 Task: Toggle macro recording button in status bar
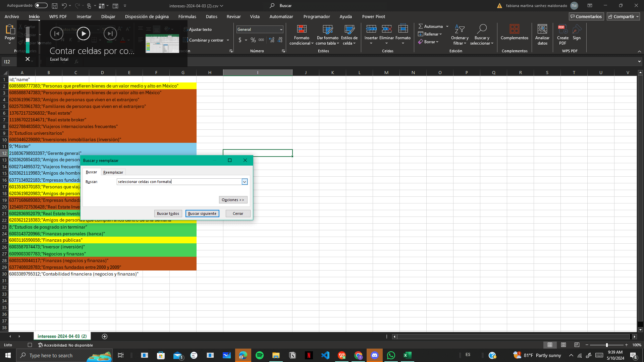pos(30,345)
